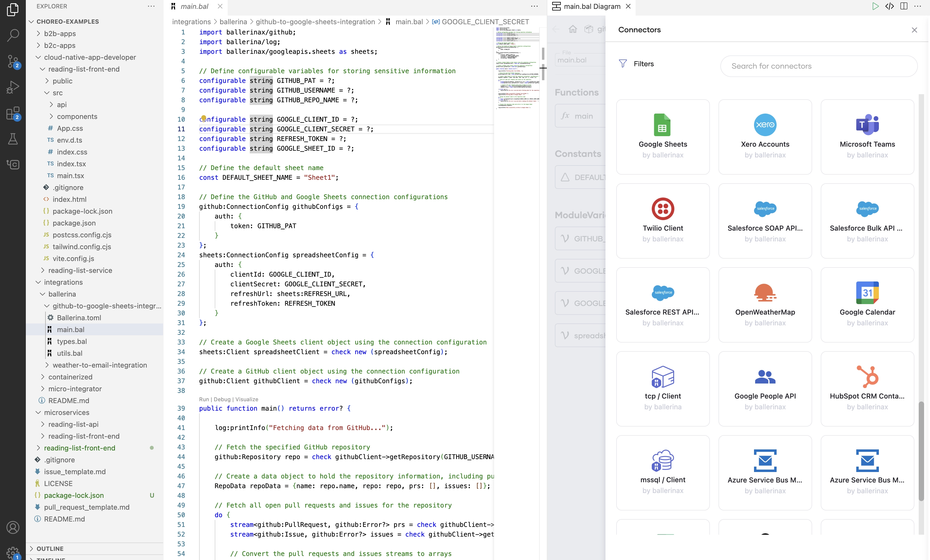Click ballerina in the breadcrumb

[x=233, y=22]
